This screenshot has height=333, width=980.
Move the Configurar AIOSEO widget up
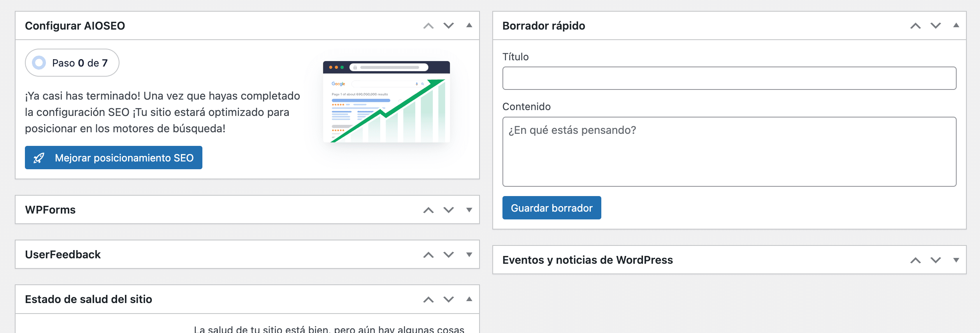[428, 26]
